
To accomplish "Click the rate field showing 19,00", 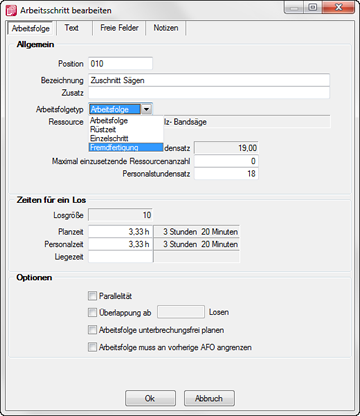I will 226,148.
